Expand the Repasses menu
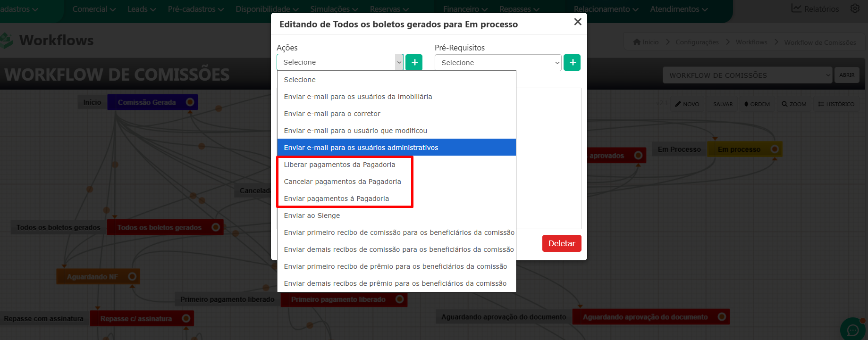This screenshot has height=340, width=868. click(519, 9)
